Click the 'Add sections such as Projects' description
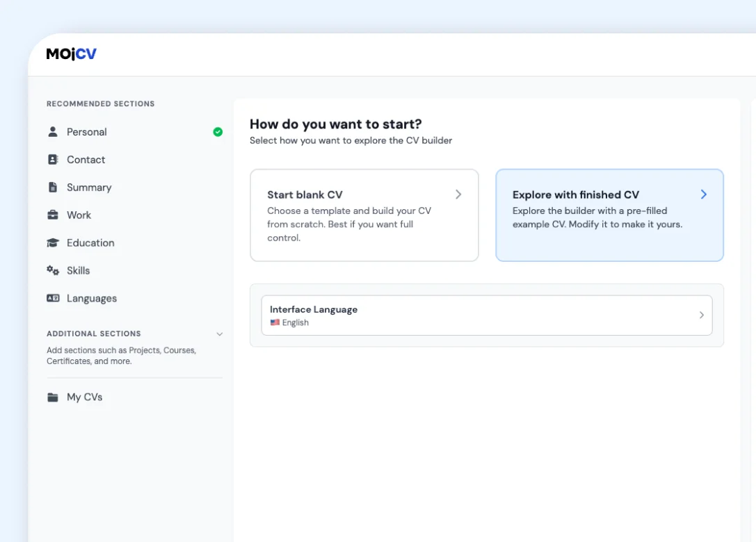This screenshot has height=542, width=756. coord(122,356)
